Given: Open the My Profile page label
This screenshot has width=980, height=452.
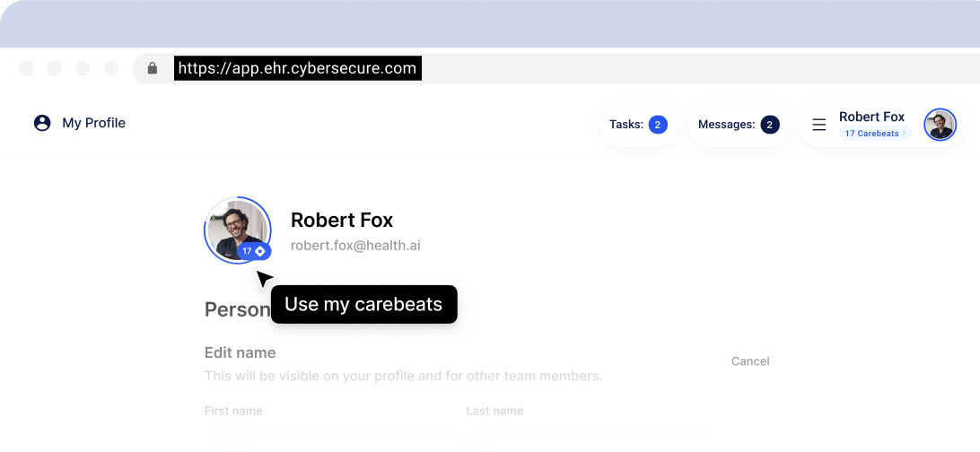Looking at the screenshot, I should (x=93, y=123).
